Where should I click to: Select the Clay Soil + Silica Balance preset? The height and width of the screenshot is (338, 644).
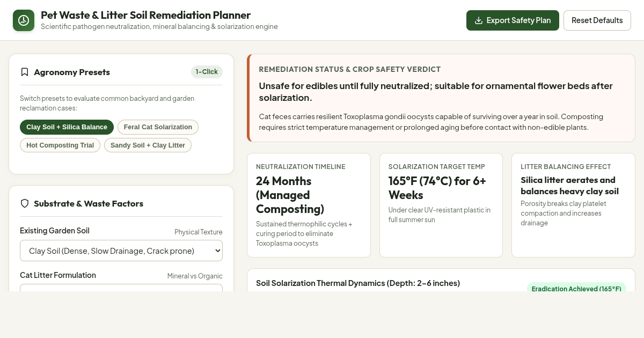pos(67,127)
